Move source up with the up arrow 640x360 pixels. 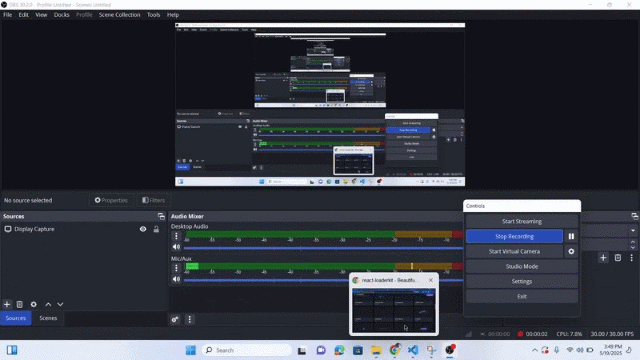point(48,304)
